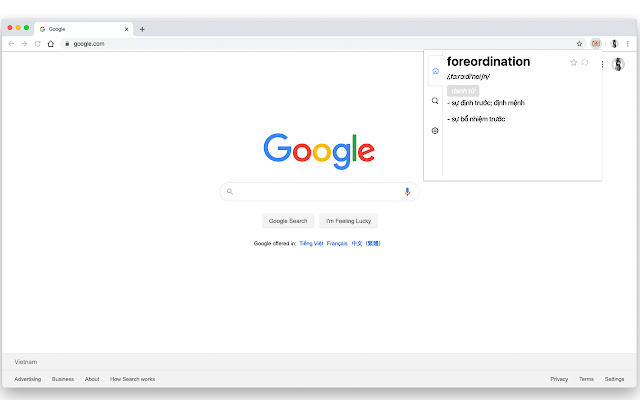Click the definition sự định trước; định mệnh
Image resolution: width=640 pixels, height=400 pixels.
(x=486, y=103)
